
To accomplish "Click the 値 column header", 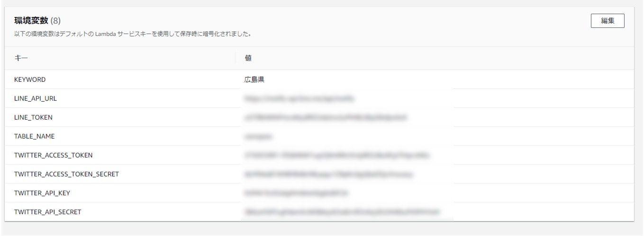I will (x=248, y=58).
